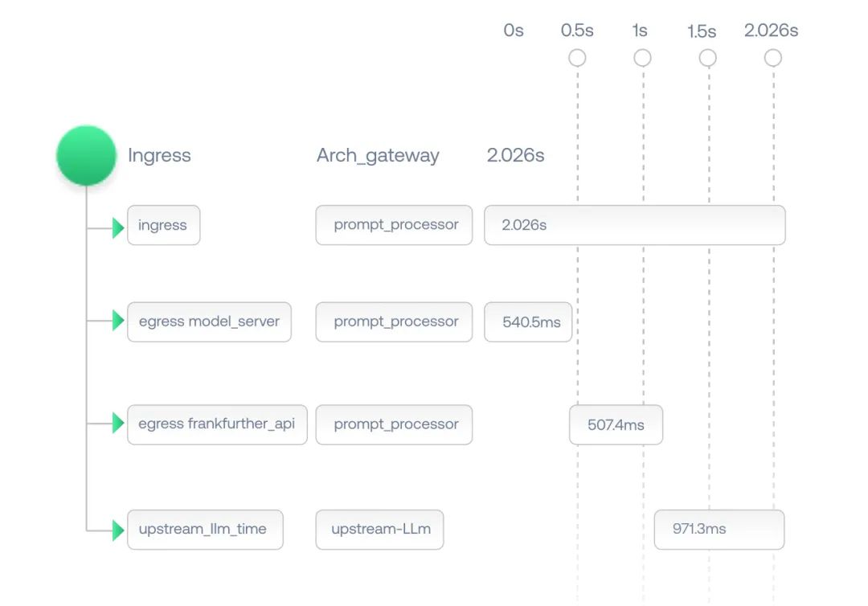The image size is (868, 606).
Task: Select the 507.4ms duration bar
Action: click(616, 424)
